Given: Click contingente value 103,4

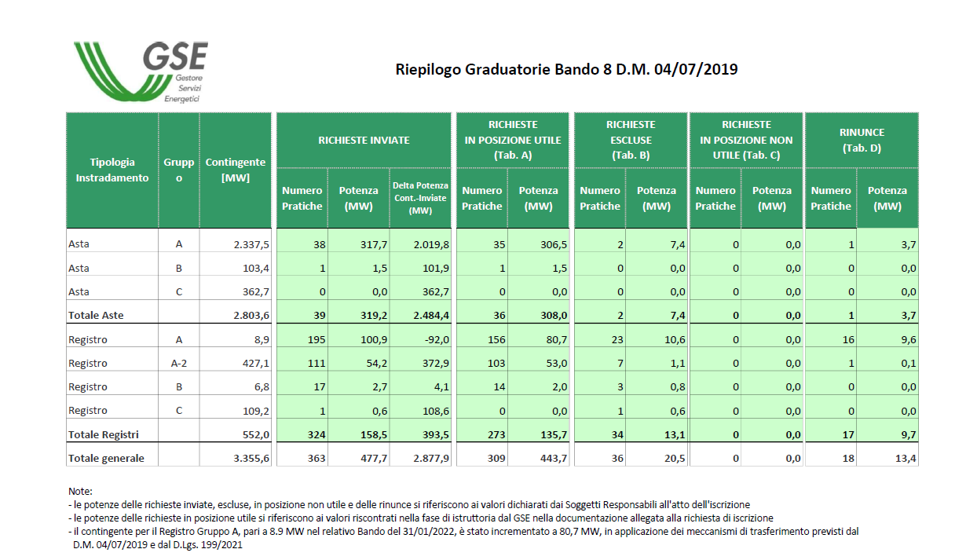Looking at the screenshot, I should (256, 268).
